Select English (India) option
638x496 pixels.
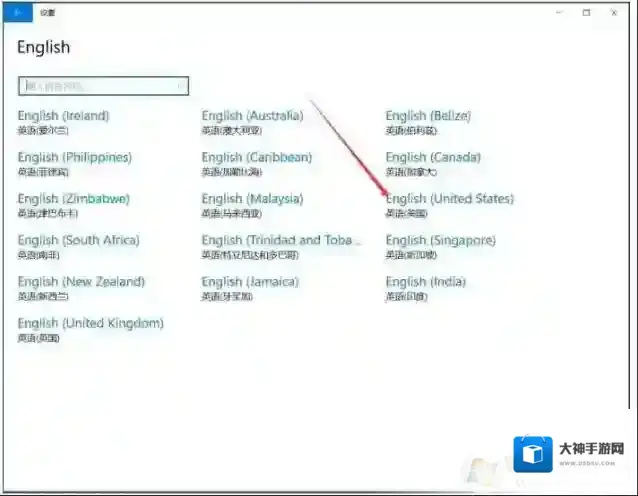[x=425, y=282]
